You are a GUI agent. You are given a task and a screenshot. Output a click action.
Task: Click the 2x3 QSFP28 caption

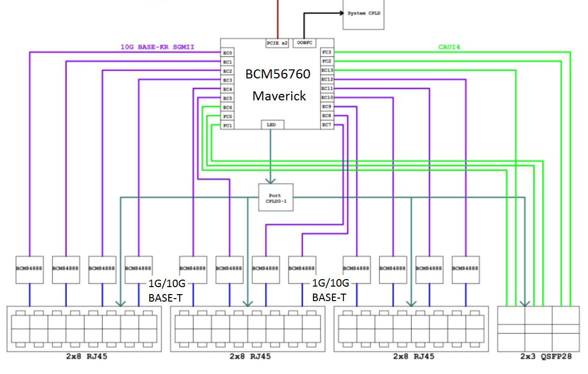538,357
